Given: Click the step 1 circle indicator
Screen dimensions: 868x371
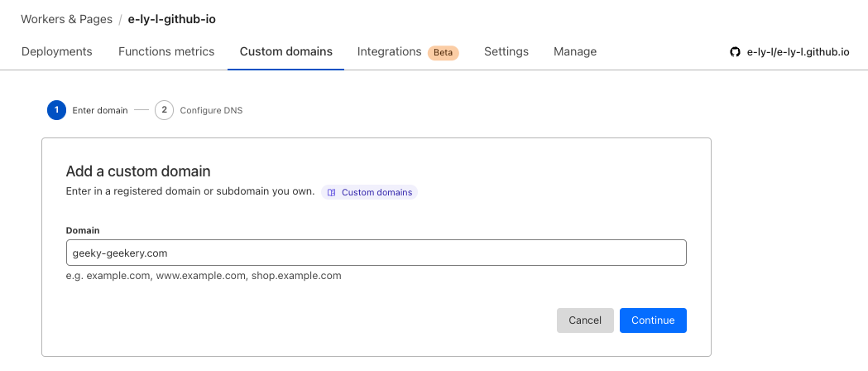Looking at the screenshot, I should point(56,110).
